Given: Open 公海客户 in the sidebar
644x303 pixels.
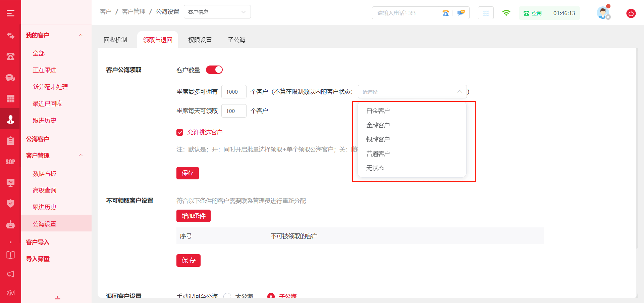Looking at the screenshot, I should [38, 139].
